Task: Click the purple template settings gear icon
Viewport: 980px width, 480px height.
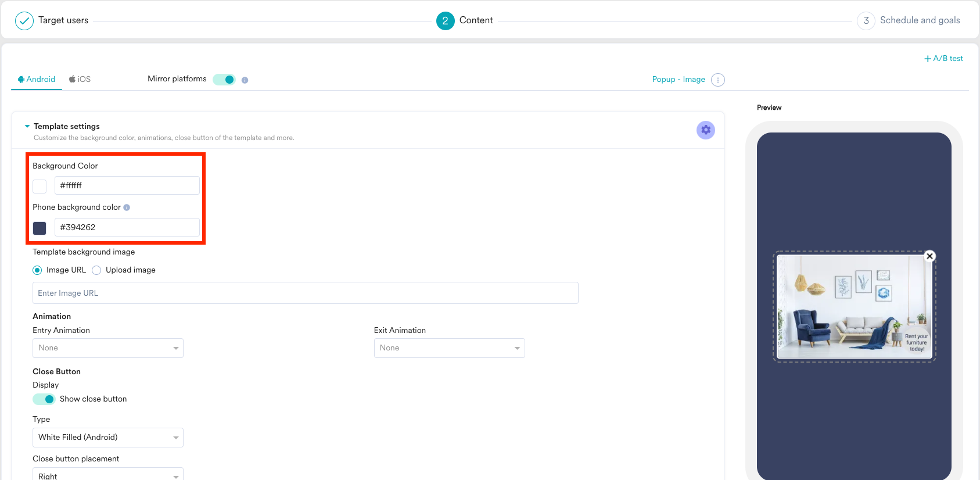Action: (x=705, y=130)
